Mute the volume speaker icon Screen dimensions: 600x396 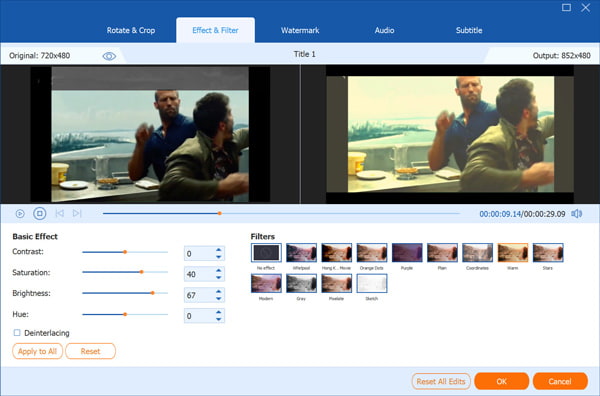pos(576,213)
